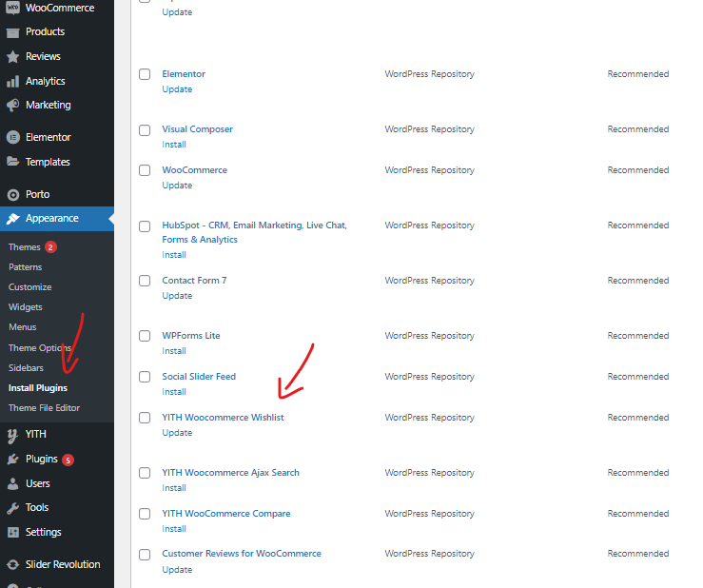Open the Social Slider Feed title link
This screenshot has width=703, height=588.
(199, 377)
